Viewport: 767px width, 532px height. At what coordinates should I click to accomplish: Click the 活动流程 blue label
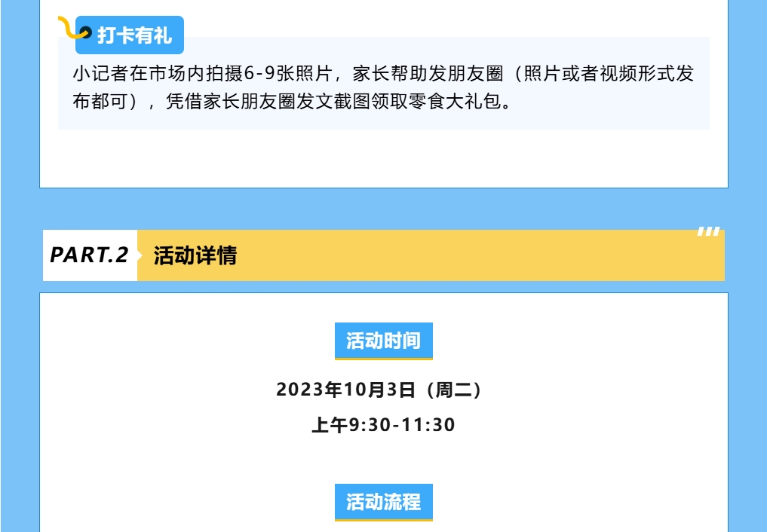click(383, 502)
